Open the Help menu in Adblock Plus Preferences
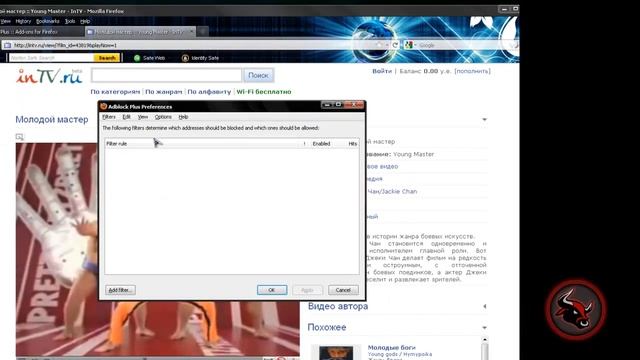Viewport: 640px width, 360px height. coord(183,117)
